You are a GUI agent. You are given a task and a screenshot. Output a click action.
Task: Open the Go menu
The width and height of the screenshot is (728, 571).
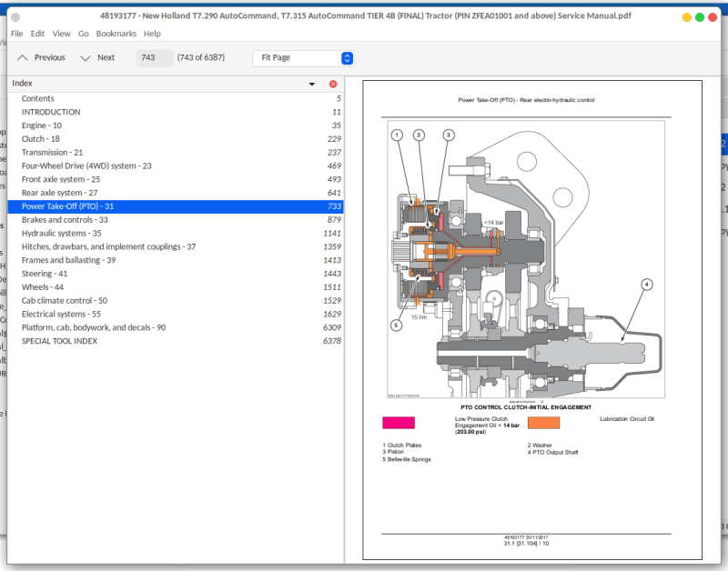[x=82, y=34]
